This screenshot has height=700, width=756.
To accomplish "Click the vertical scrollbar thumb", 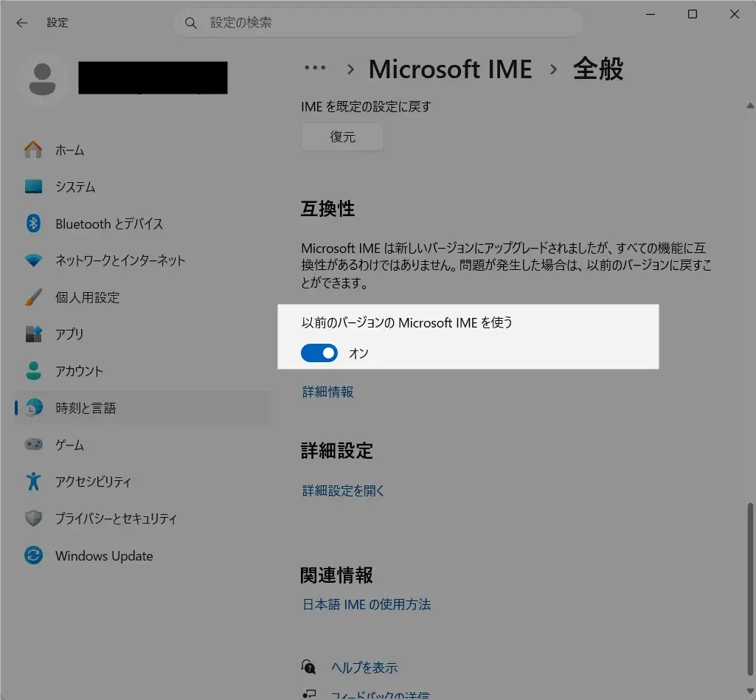I will point(750,589).
